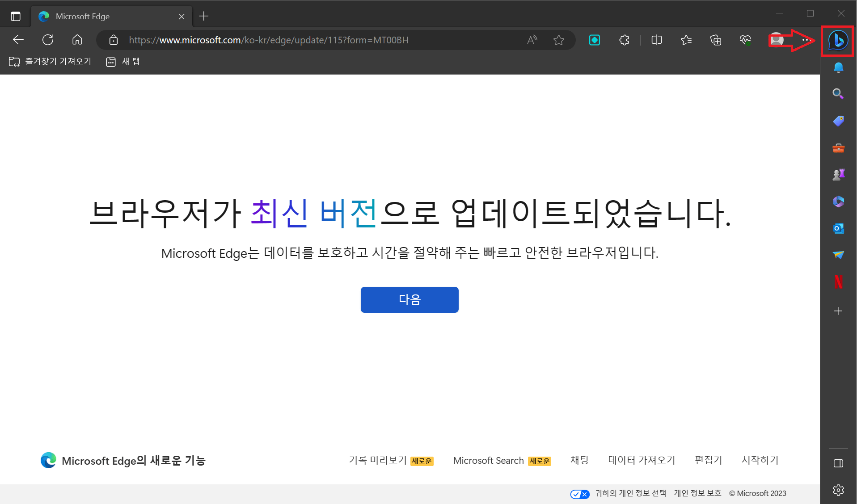
Task: Jump to 시작하기 section
Action: pos(760,460)
